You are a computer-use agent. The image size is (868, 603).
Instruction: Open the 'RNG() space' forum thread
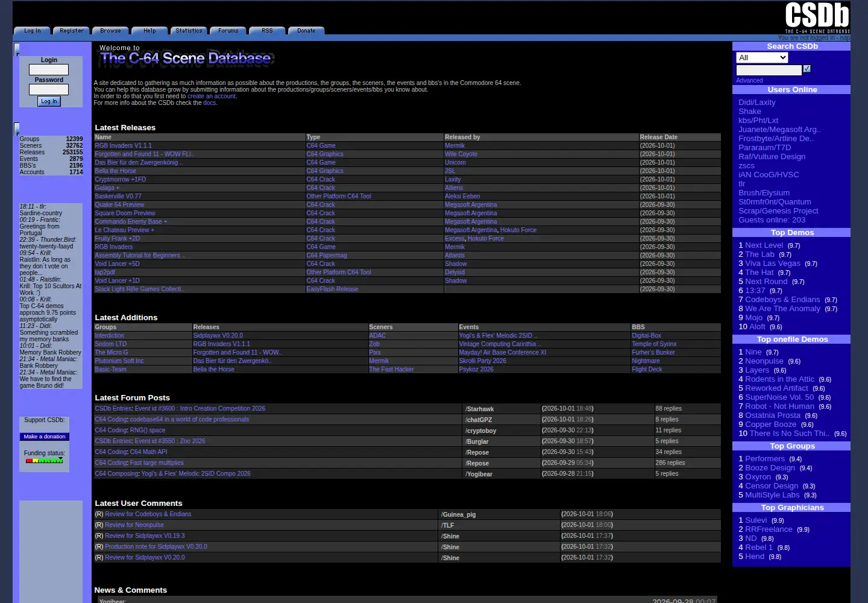(x=148, y=431)
